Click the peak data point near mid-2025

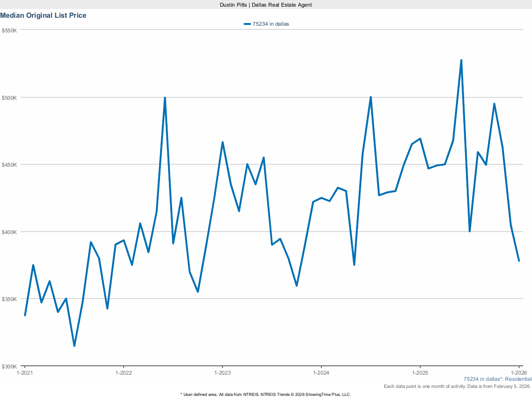462,59
